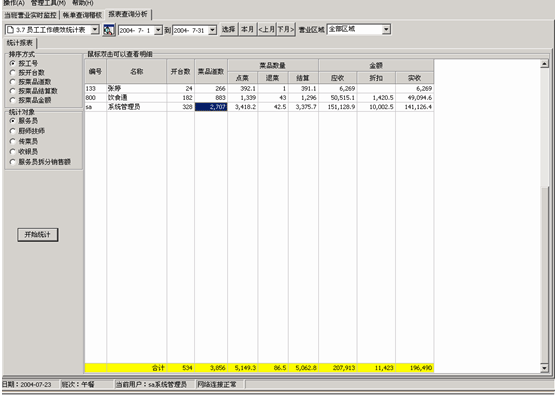This screenshot has height=395, width=555.
Task: Click the 本月 button
Action: point(247,29)
